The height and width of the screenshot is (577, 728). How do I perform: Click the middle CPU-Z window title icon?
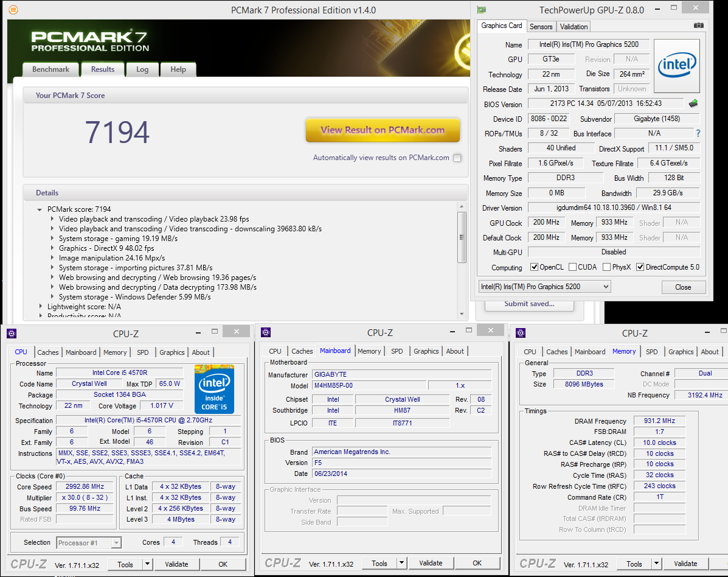coord(266,332)
